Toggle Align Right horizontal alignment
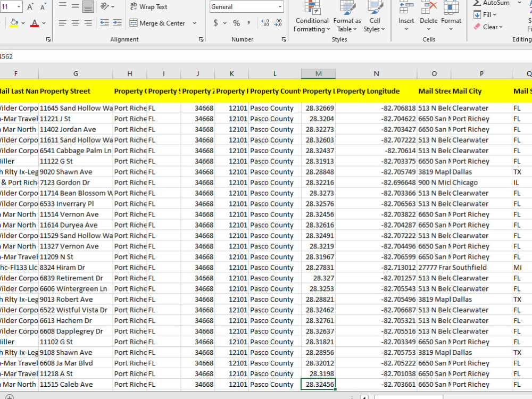The width and height of the screenshot is (532, 399). click(88, 23)
